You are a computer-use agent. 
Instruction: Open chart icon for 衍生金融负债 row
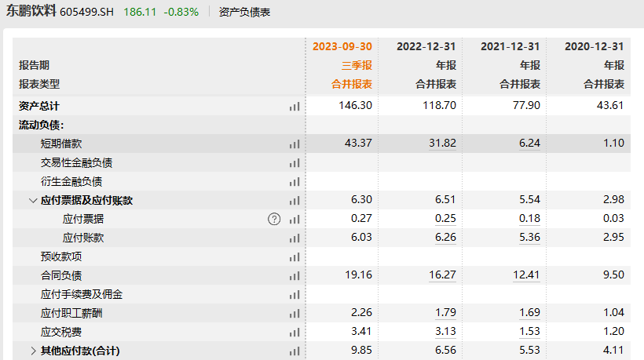point(295,182)
